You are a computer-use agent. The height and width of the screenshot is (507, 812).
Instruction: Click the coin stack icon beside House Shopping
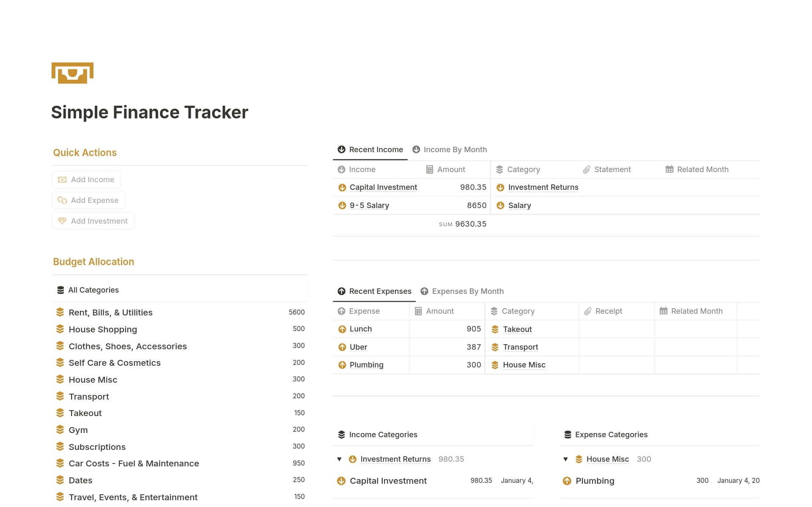[60, 329]
